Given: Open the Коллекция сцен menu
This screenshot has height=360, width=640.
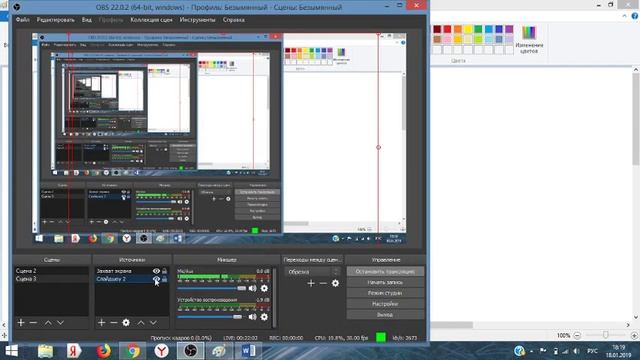Looking at the screenshot, I should [x=151, y=20].
